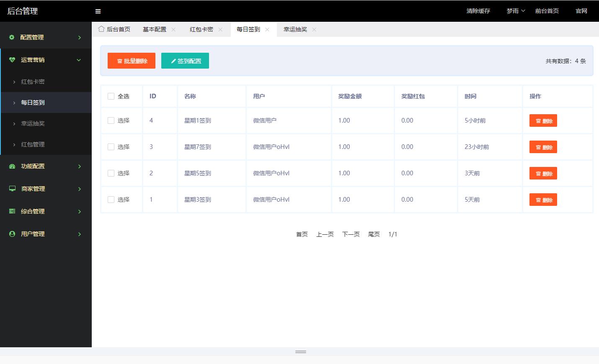This screenshot has width=599, height=364.
Task: Expand the 配置管理 sidebar menu
Action: click(x=46, y=37)
